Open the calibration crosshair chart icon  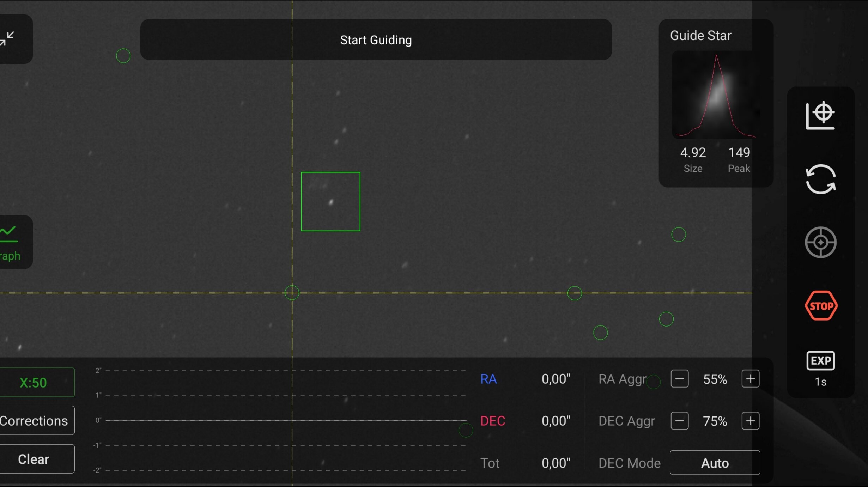click(820, 115)
